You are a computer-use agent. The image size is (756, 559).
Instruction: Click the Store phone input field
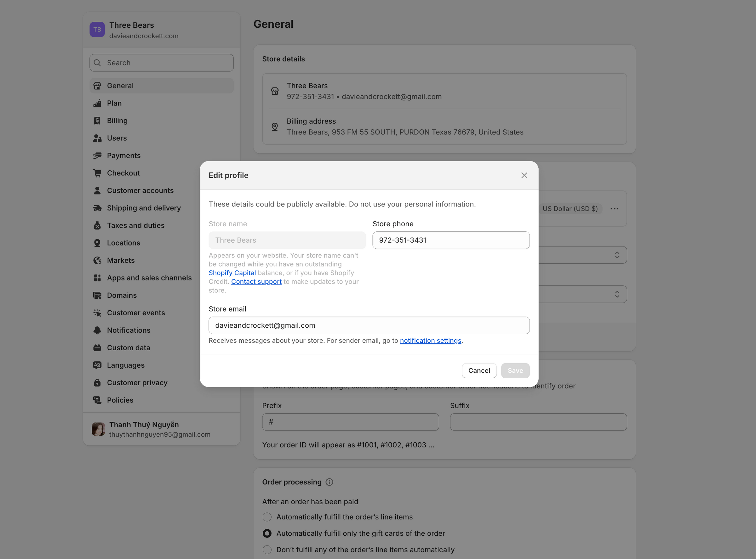451,240
